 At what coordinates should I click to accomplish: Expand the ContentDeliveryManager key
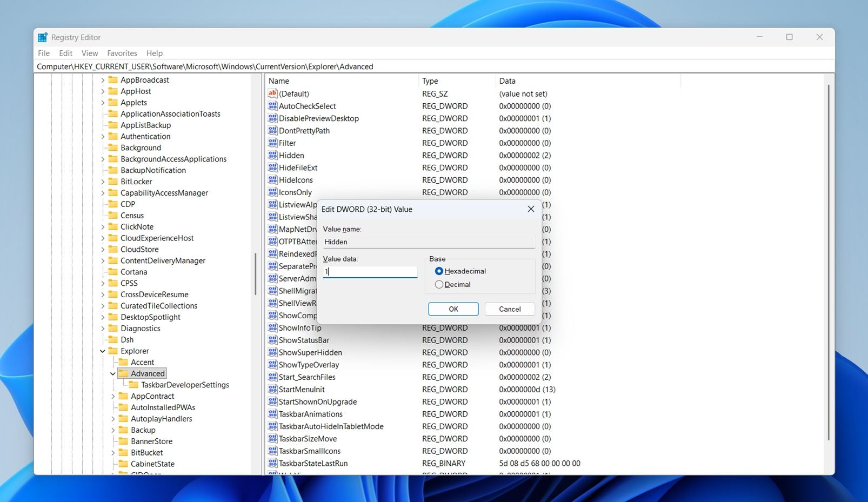(x=103, y=260)
